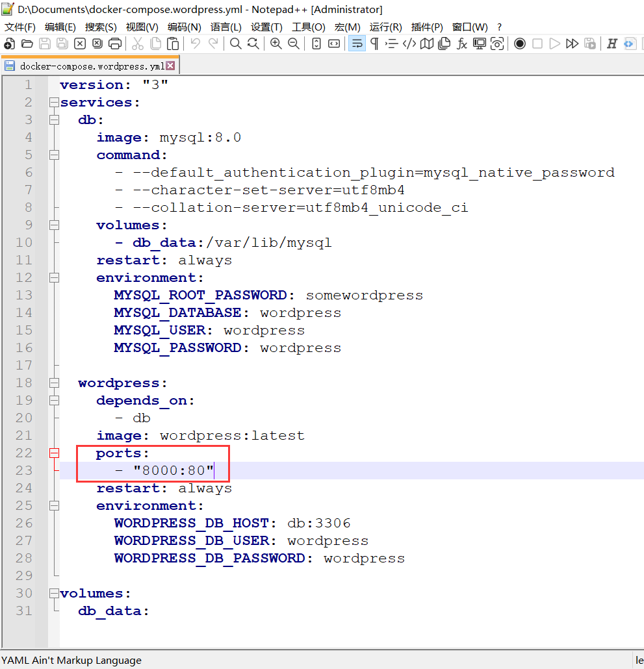Close all documents using toolbar icon
Viewport: 644px width, 669px height.
(x=97, y=44)
